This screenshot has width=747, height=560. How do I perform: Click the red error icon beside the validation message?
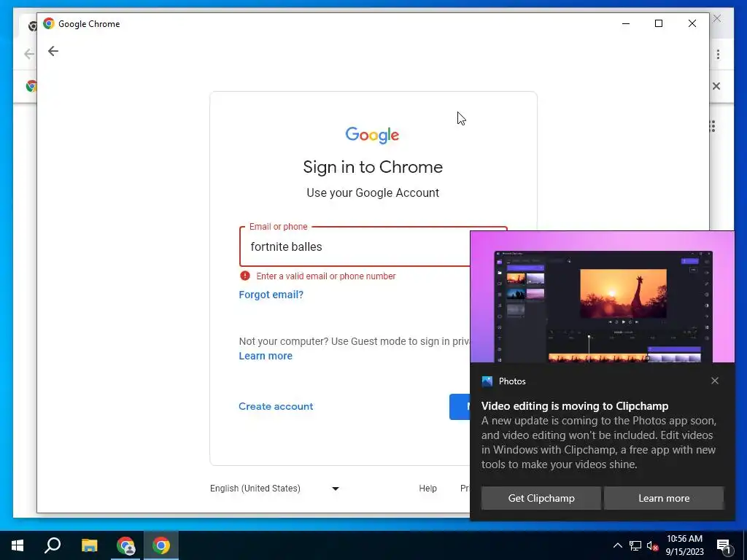coord(245,276)
